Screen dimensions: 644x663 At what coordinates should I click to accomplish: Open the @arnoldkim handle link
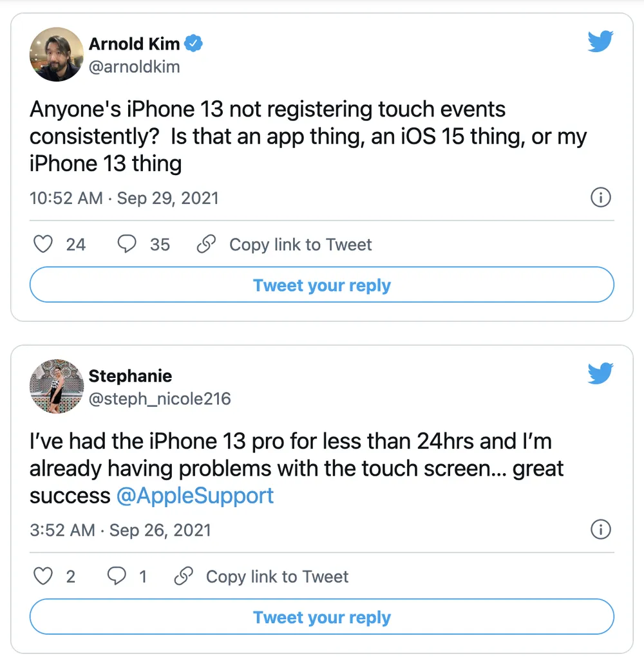[134, 66]
